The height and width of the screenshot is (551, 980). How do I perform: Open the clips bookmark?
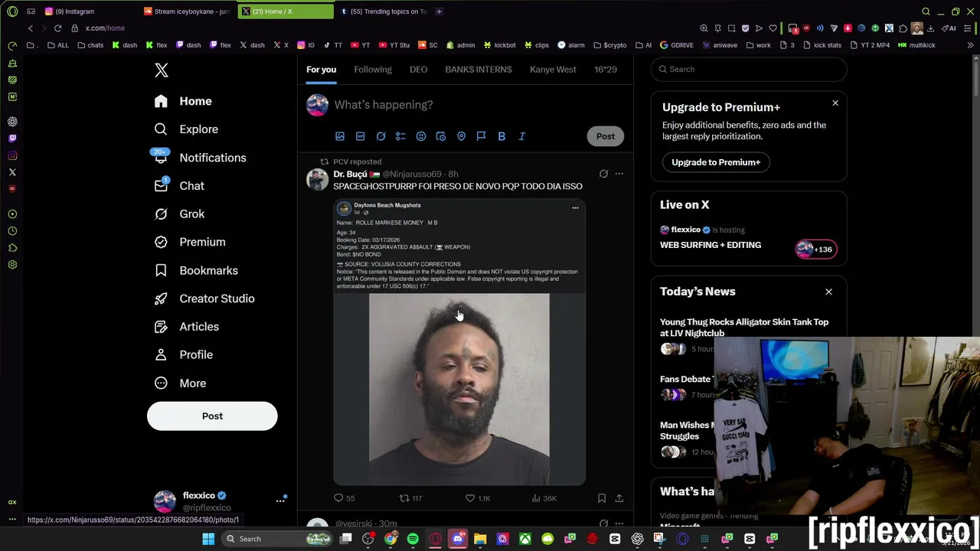click(x=537, y=45)
